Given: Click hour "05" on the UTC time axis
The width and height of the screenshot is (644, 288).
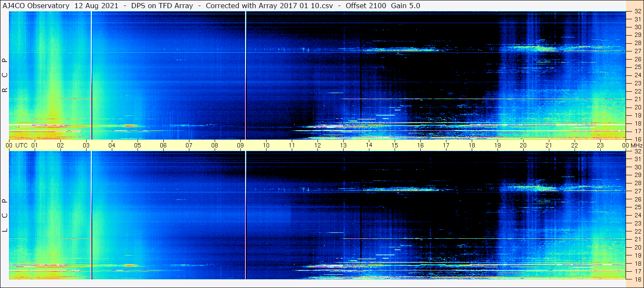Looking at the screenshot, I should [138, 145].
